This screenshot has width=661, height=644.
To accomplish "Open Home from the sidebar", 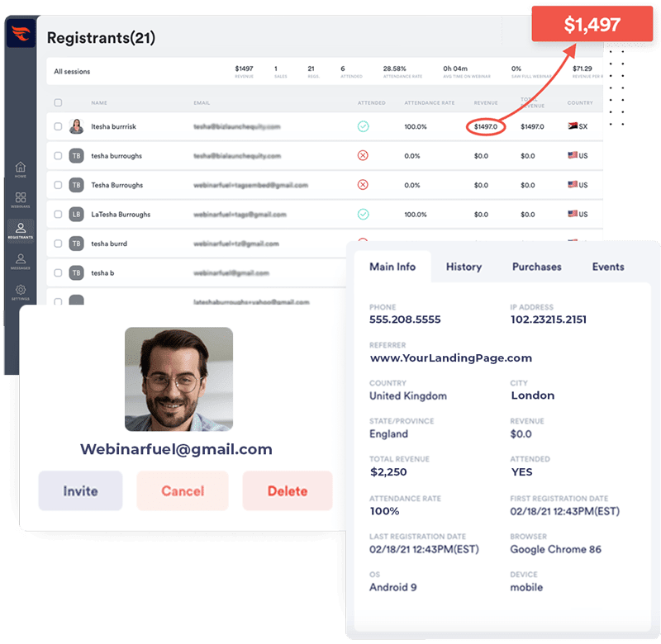I will pyautogui.click(x=20, y=169).
